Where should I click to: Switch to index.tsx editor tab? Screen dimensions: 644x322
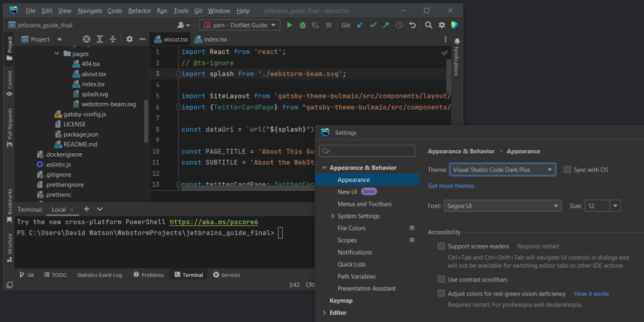(x=210, y=39)
